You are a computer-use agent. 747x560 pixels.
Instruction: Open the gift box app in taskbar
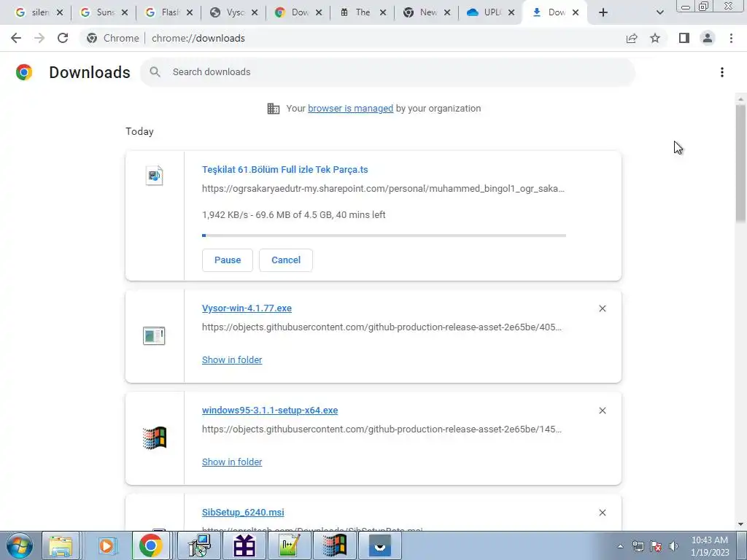click(244, 545)
